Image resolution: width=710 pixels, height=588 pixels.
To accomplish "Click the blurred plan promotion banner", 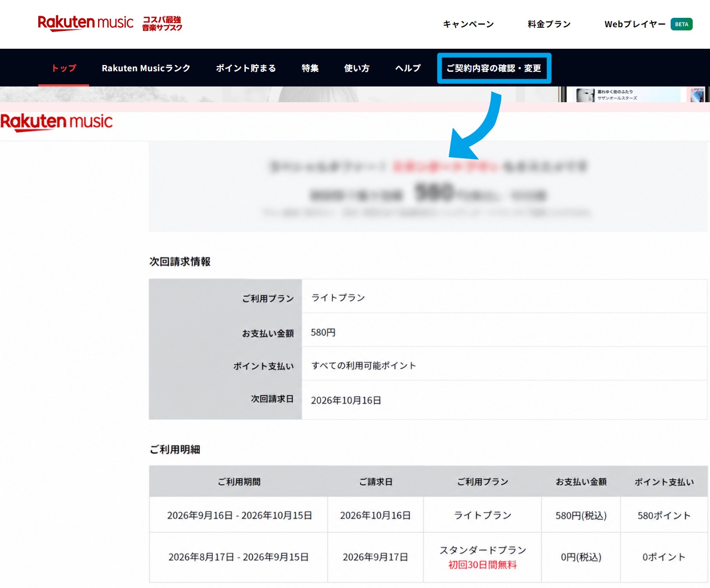I will click(428, 187).
